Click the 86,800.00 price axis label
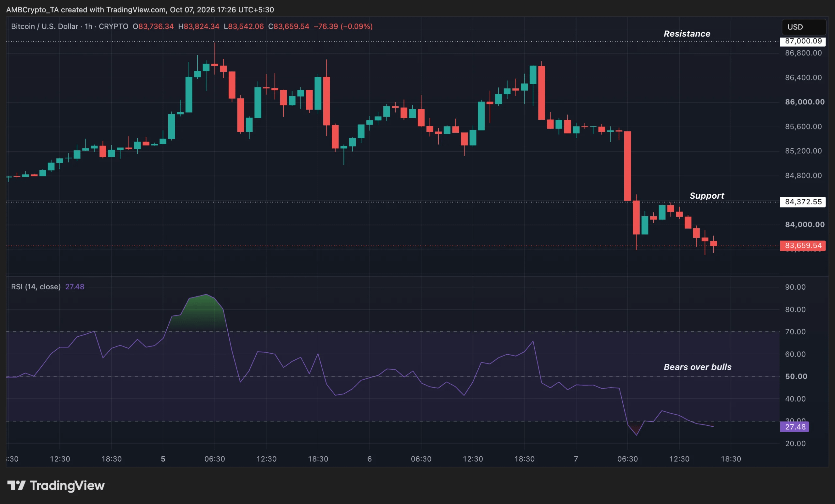 (803, 53)
